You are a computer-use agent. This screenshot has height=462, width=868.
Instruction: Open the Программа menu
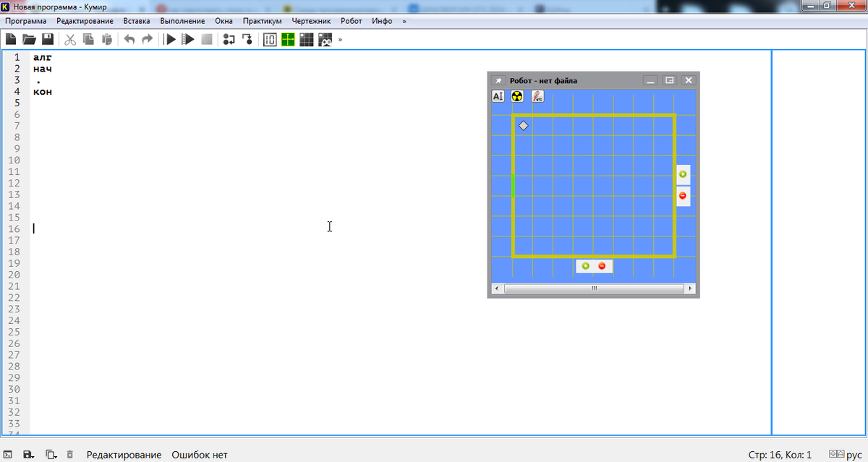point(25,21)
